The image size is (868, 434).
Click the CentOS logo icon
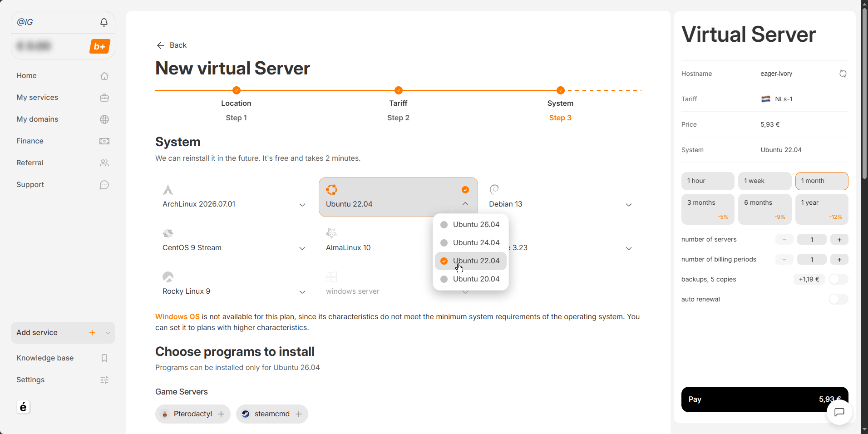[x=168, y=233]
